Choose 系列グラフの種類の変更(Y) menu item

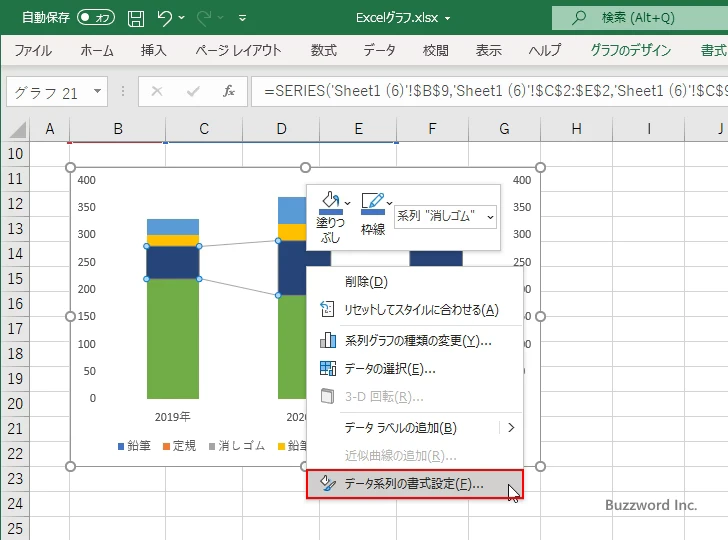coord(415,341)
